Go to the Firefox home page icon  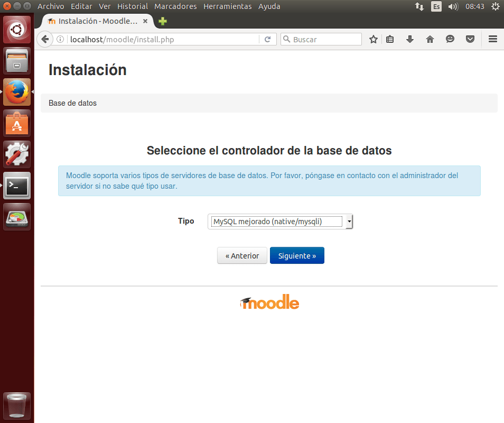(430, 39)
